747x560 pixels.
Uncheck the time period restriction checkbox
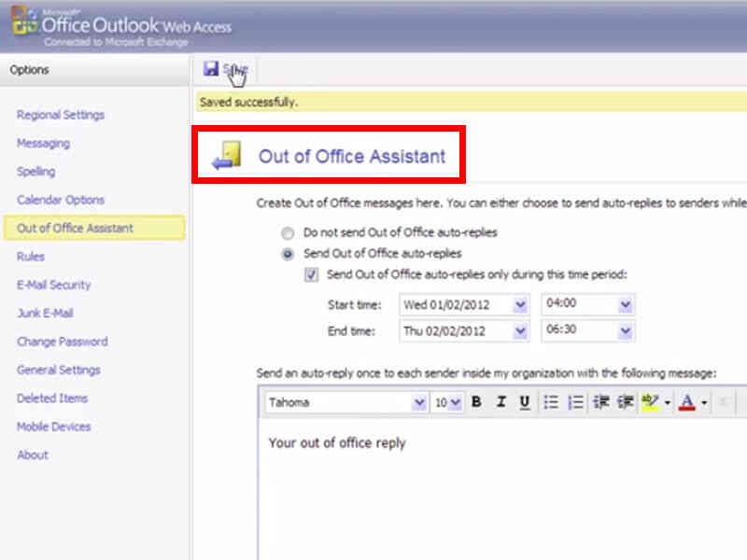coord(312,273)
